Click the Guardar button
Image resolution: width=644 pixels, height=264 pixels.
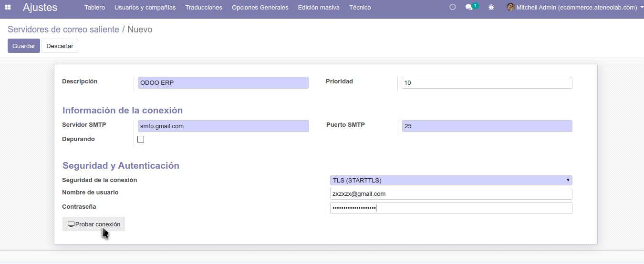pyautogui.click(x=24, y=46)
